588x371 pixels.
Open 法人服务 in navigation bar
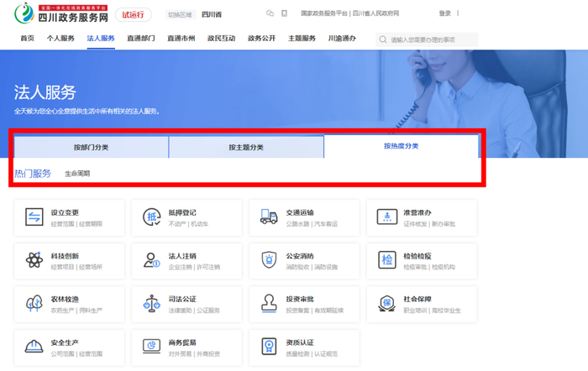click(x=101, y=39)
